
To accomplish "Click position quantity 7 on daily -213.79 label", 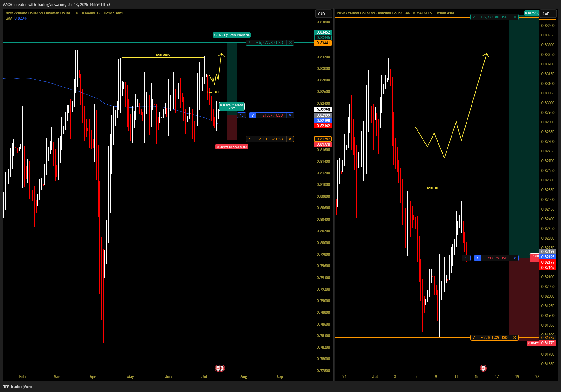I will click(253, 115).
